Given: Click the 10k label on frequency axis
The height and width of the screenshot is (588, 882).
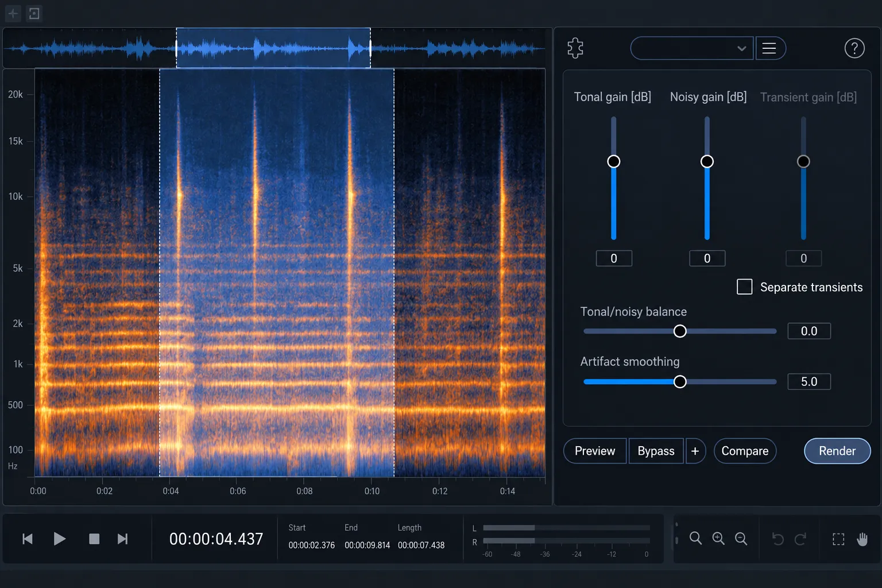Looking at the screenshot, I should click(x=16, y=196).
